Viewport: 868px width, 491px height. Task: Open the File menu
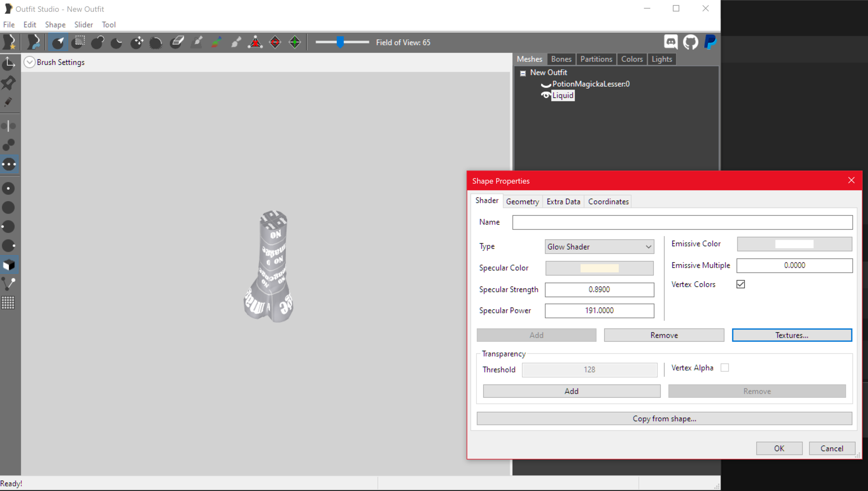[9, 25]
